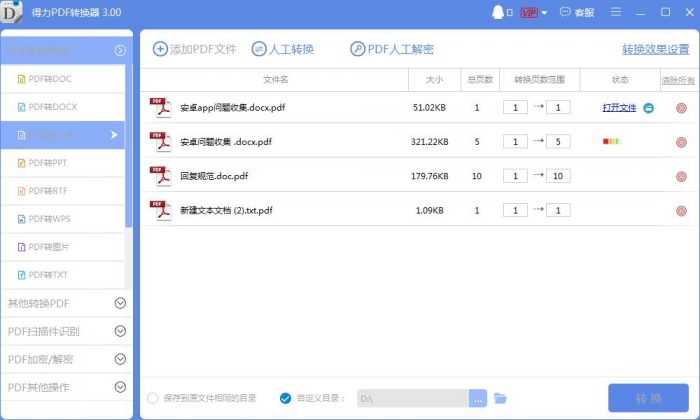
Task: Click the 转换页数范围 column header
Action: [539, 80]
